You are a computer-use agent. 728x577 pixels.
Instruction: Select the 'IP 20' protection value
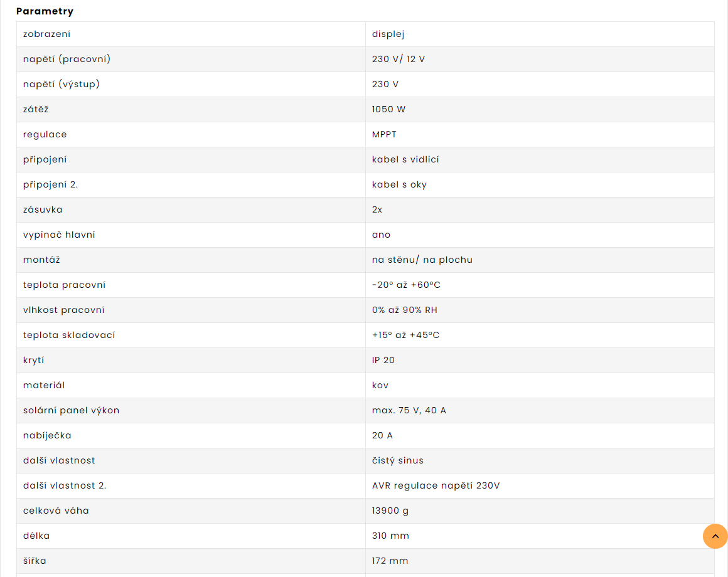click(383, 360)
